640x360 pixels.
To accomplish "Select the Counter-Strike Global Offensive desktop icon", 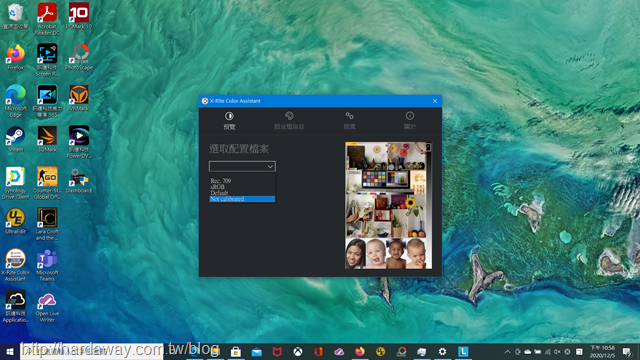I will tap(47, 183).
